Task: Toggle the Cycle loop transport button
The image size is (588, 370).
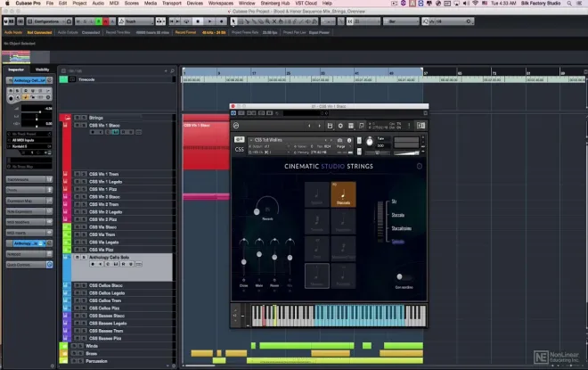Action: (186, 21)
